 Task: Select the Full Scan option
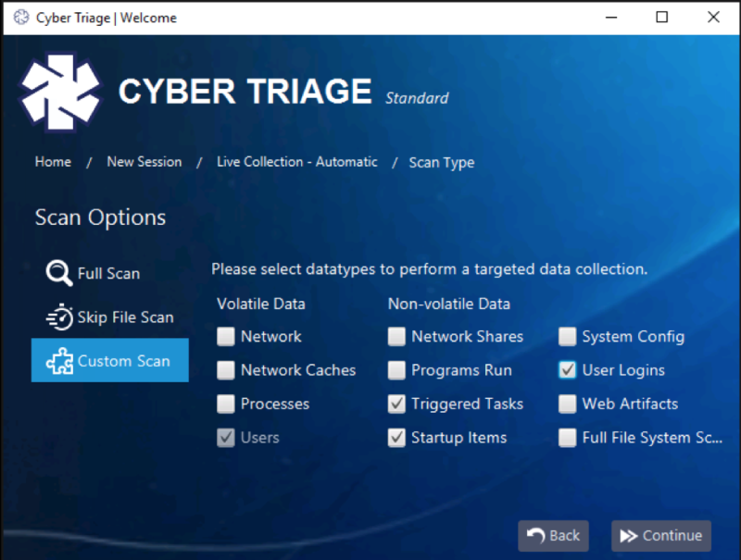pos(109,273)
